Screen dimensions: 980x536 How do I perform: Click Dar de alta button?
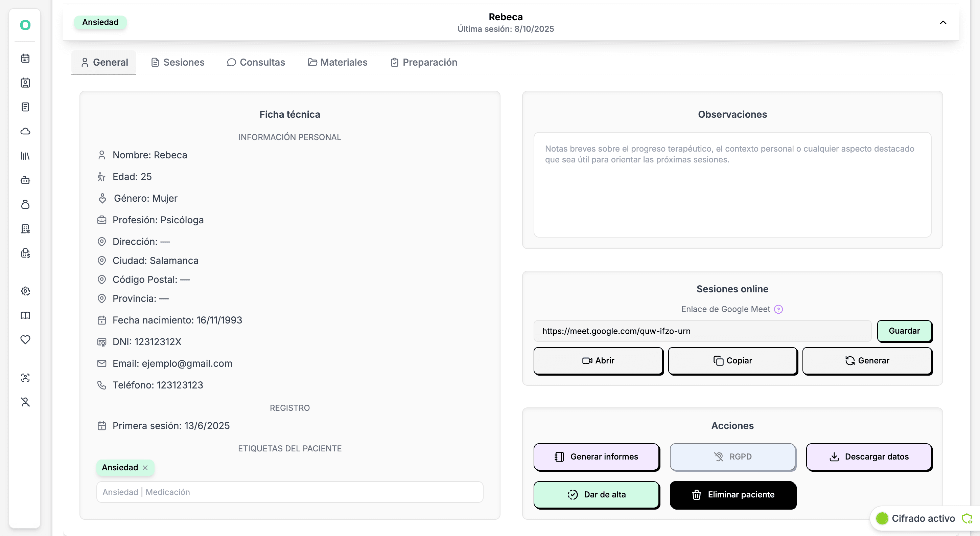coord(596,494)
